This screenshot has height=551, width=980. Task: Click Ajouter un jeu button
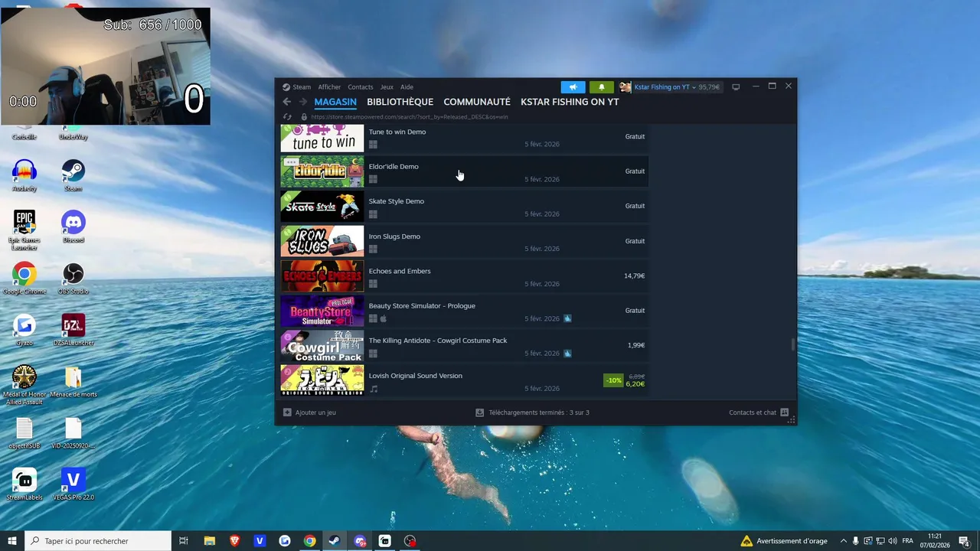(309, 412)
